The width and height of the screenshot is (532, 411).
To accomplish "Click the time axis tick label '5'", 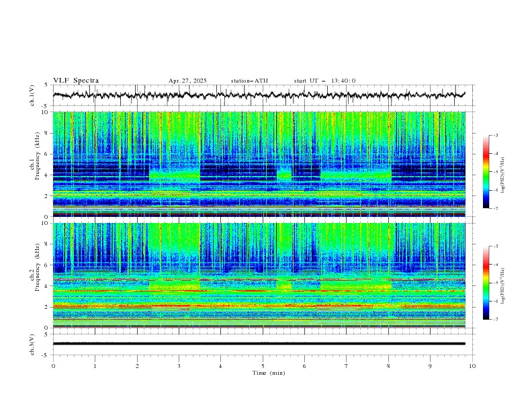I will tap(263, 366).
